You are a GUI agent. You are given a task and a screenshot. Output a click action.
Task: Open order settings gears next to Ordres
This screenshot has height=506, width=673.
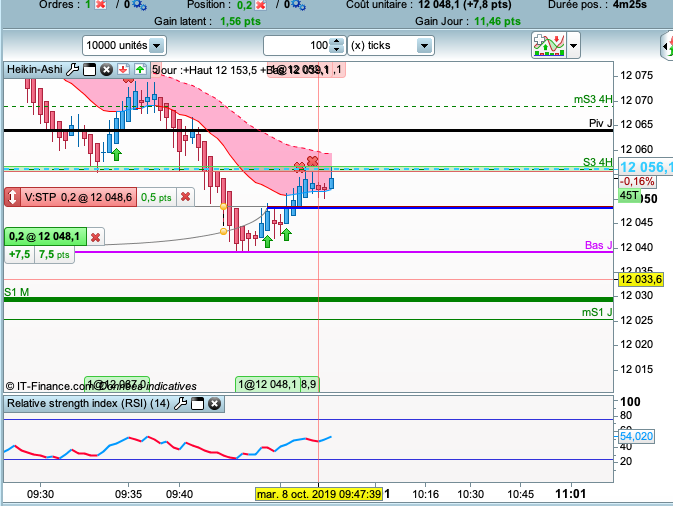coord(139,5)
